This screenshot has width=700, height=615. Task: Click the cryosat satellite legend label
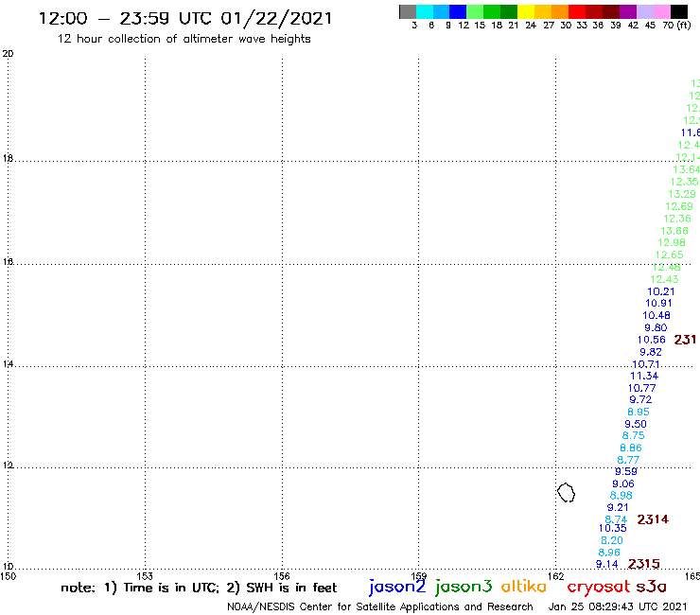[598, 587]
